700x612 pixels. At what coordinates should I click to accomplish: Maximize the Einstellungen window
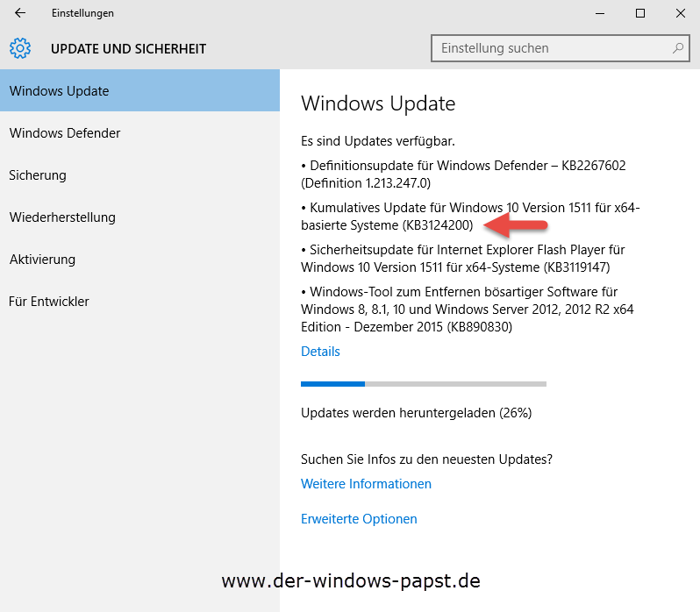pos(640,13)
